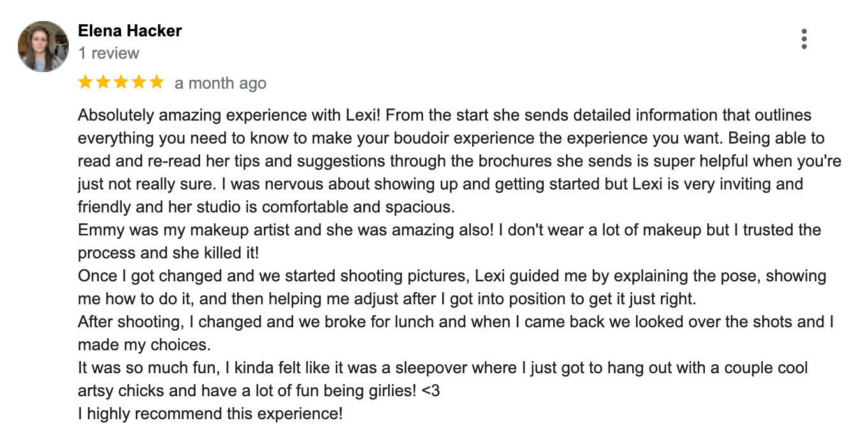Click the "a month ago" timestamp
Viewport: 868px width, 430px height.
(x=221, y=84)
